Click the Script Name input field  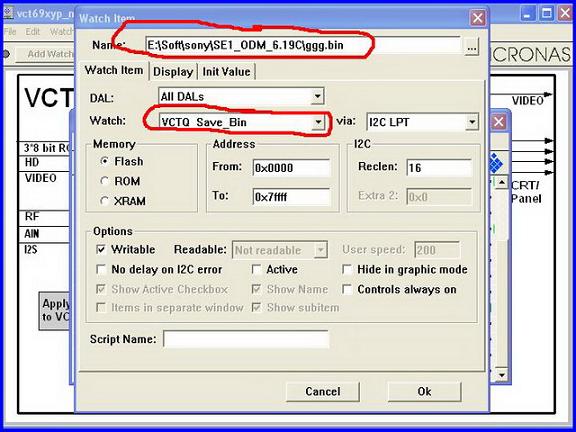(x=246, y=339)
